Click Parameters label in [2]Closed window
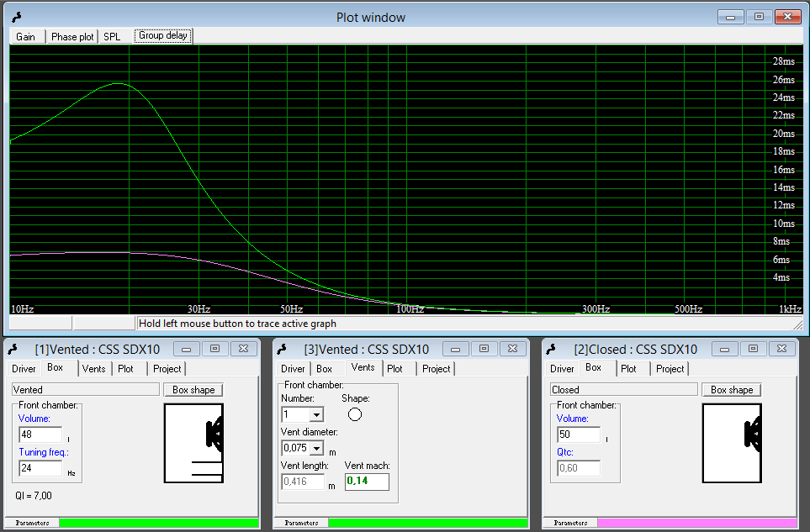Viewport: 810px width, 532px height. click(570, 523)
